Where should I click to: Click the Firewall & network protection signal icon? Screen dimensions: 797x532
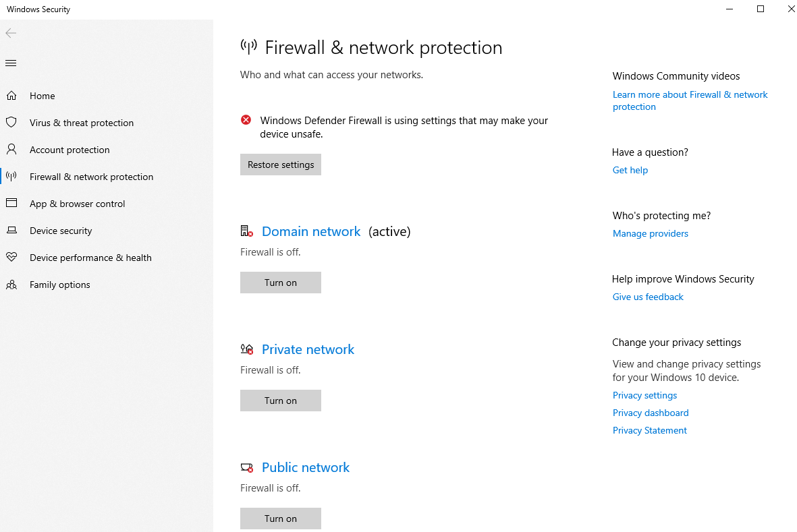tap(12, 176)
